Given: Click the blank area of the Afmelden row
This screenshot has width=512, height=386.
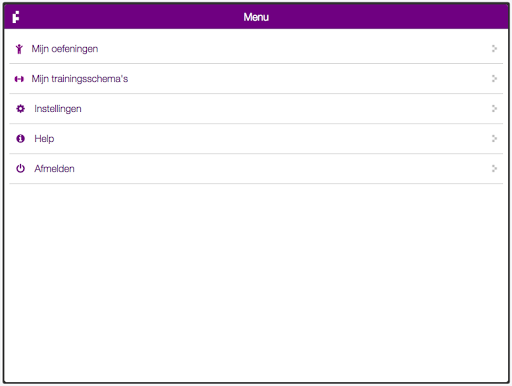Looking at the screenshot, I should point(267,169).
